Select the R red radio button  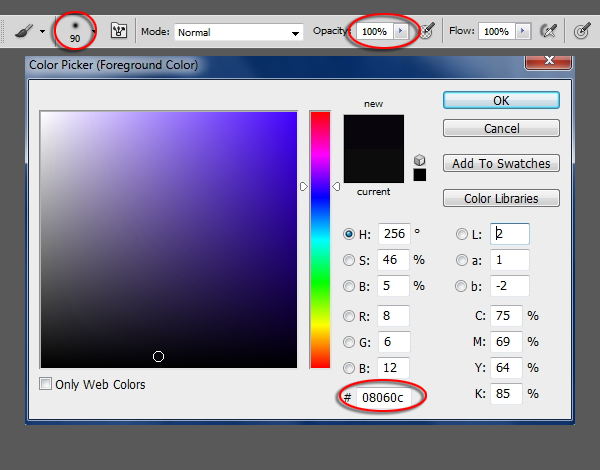tap(349, 317)
